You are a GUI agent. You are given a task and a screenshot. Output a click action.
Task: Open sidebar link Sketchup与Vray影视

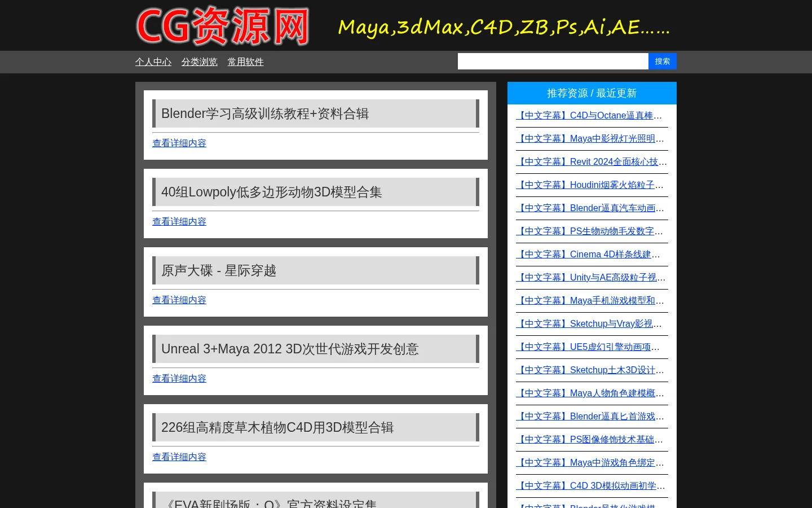click(589, 324)
